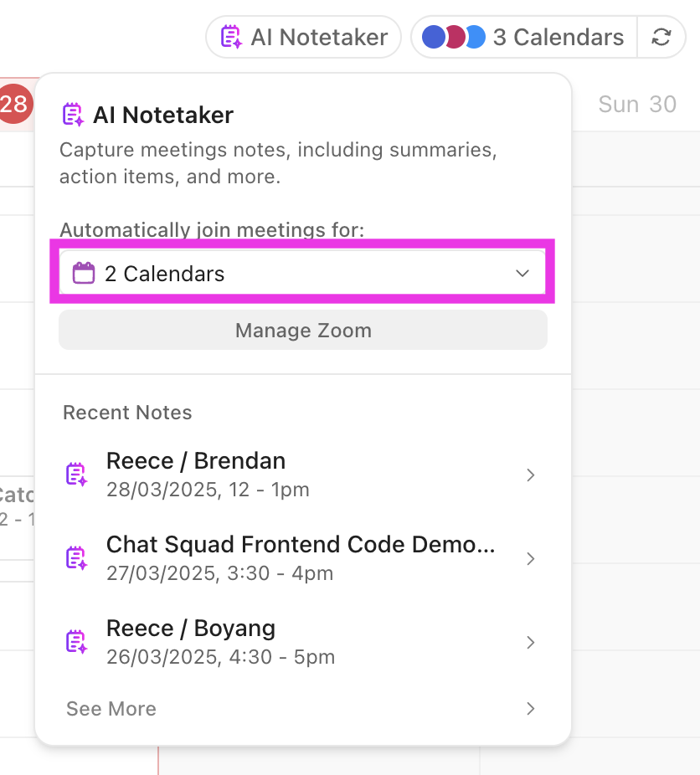Click the calendar icon in the dropdown
Viewport: 700px width, 775px height.
[x=84, y=274]
